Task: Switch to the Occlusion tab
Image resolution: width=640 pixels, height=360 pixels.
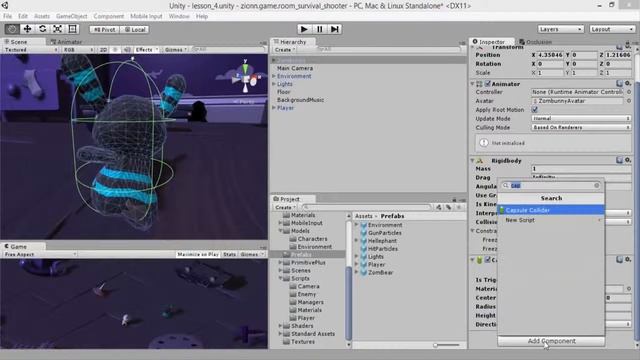Action: pyautogui.click(x=536, y=42)
